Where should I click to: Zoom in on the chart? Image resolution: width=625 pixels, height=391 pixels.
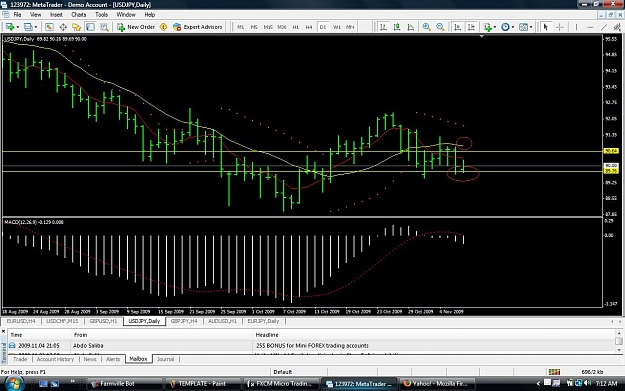pos(426,27)
